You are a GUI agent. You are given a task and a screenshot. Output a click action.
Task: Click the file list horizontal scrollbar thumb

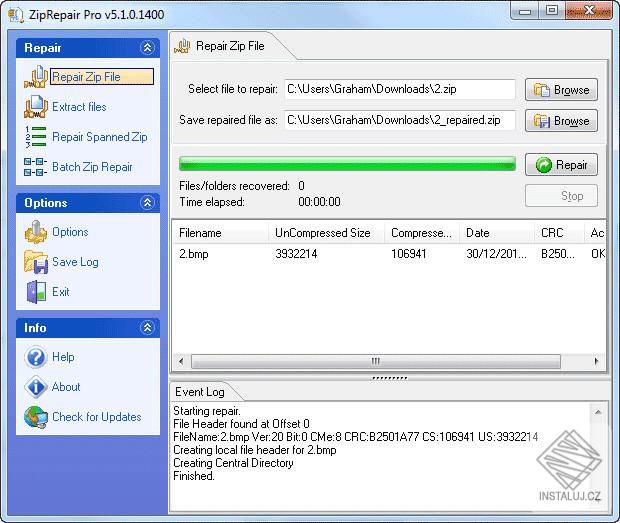pyautogui.click(x=376, y=361)
